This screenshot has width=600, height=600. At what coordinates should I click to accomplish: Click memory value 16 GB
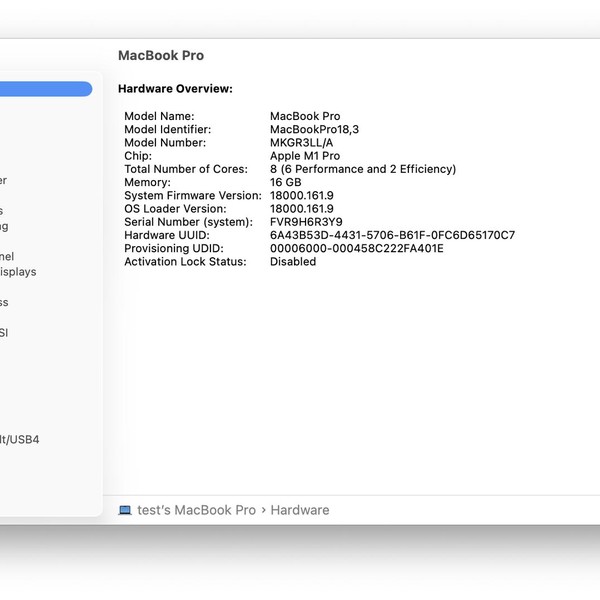pos(285,182)
